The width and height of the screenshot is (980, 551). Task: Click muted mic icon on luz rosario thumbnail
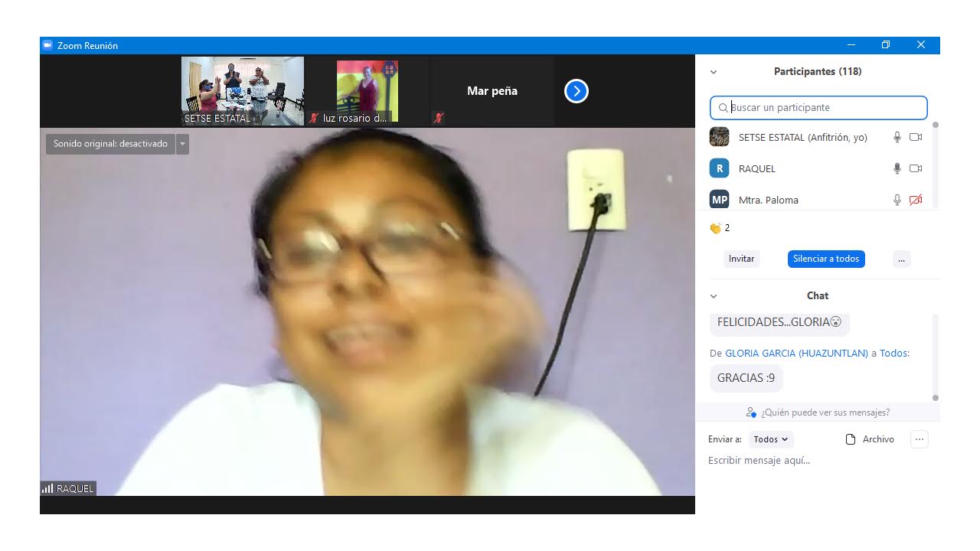pos(314,118)
